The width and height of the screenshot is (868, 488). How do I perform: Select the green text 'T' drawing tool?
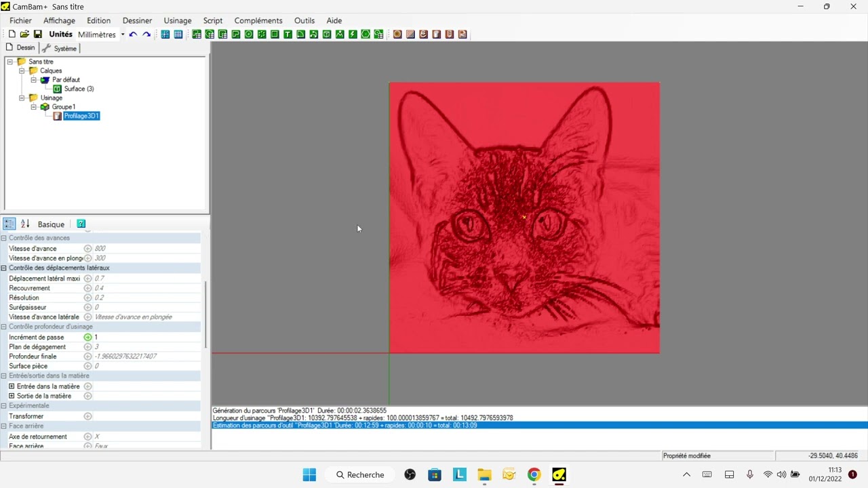point(288,34)
